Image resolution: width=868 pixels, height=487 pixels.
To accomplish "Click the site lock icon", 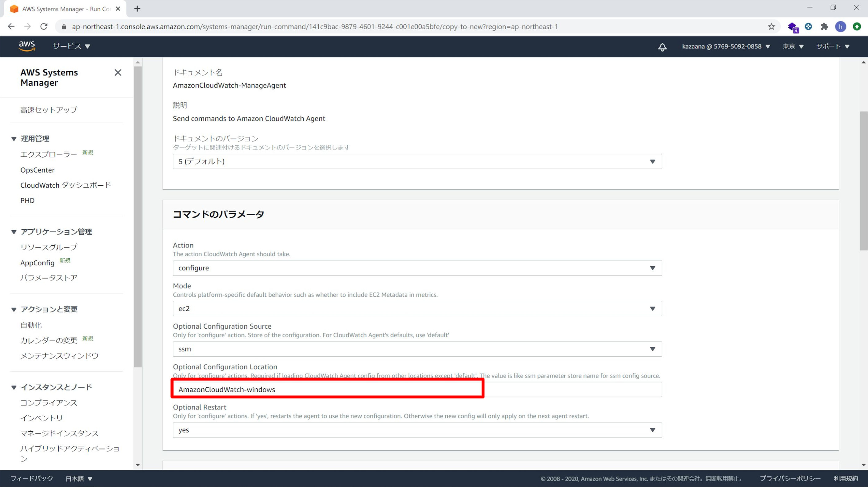I will tap(64, 27).
